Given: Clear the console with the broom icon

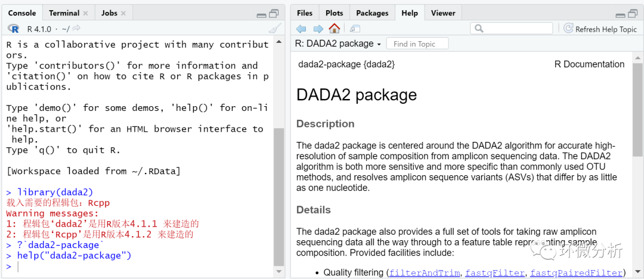Looking at the screenshot, I should click(275, 29).
